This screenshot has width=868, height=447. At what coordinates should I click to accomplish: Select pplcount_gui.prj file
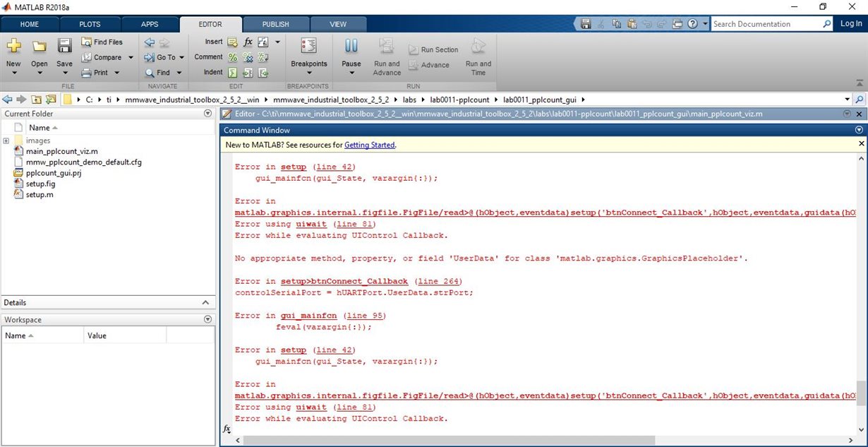coord(53,173)
